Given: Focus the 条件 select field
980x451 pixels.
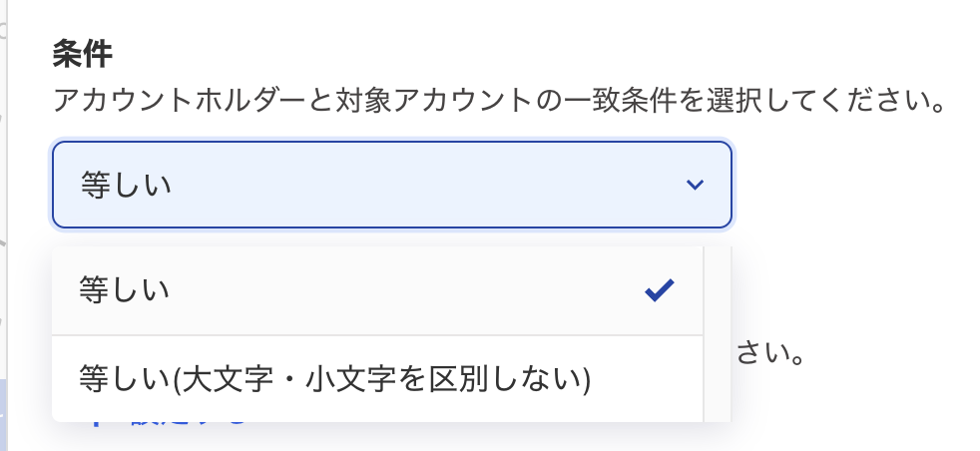Looking at the screenshot, I should [x=391, y=185].
